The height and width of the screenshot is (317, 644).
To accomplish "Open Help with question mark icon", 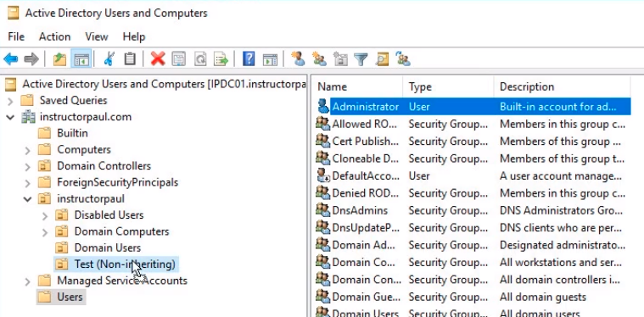I will (249, 59).
